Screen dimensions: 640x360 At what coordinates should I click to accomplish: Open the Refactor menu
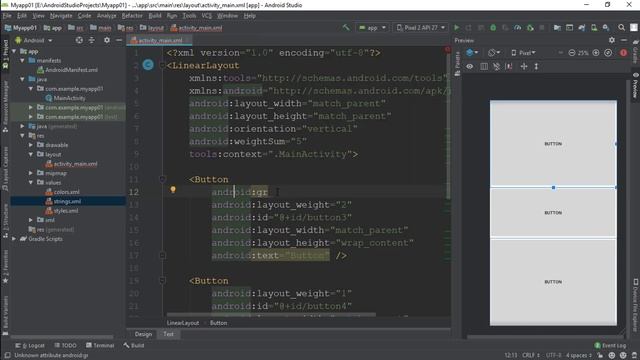(132, 16)
